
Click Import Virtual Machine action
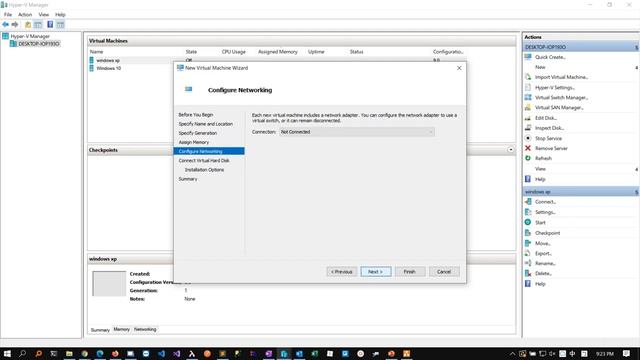pos(561,77)
